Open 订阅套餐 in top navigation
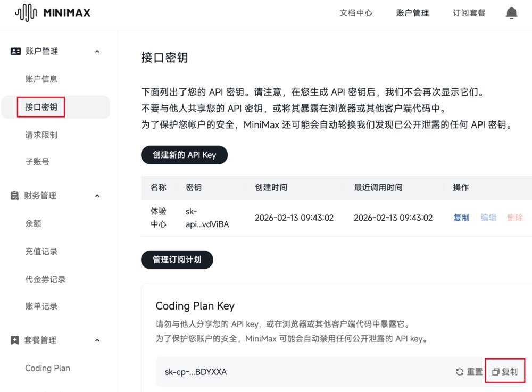The image size is (532, 392). pyautogui.click(x=469, y=13)
